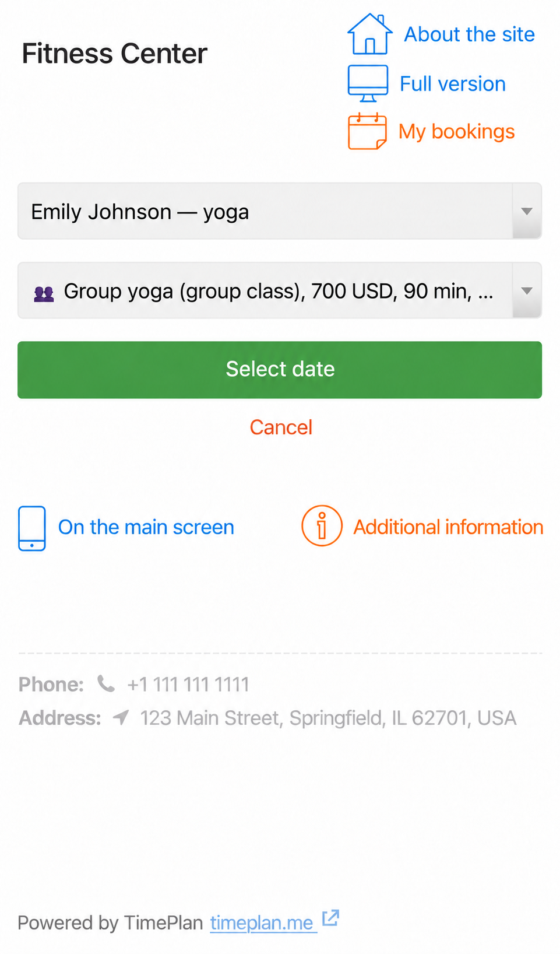Click the Phone: label

click(51, 684)
